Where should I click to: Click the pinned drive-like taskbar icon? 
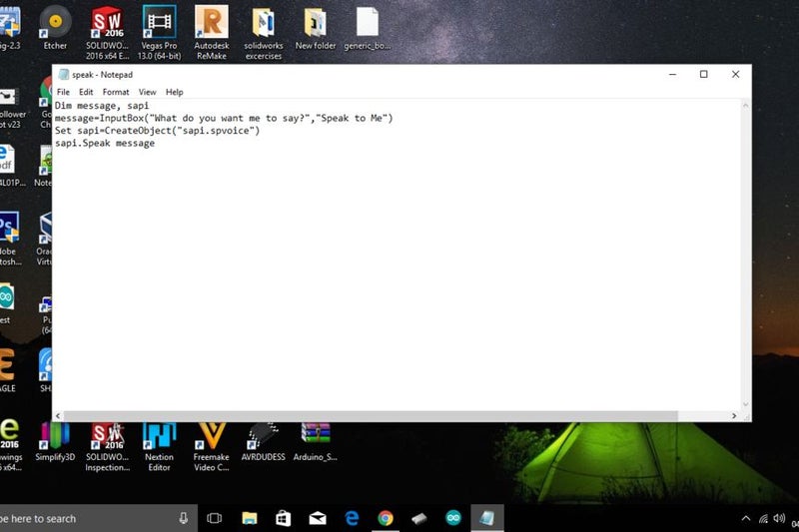click(x=419, y=518)
